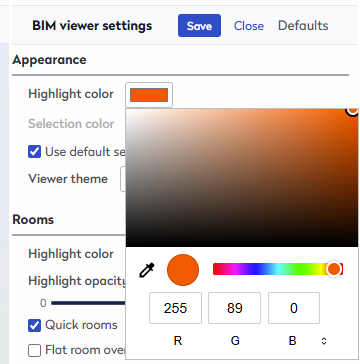Viewport: 360px width, 364px height.
Task: Edit the B value field showing 0
Action: (294, 308)
